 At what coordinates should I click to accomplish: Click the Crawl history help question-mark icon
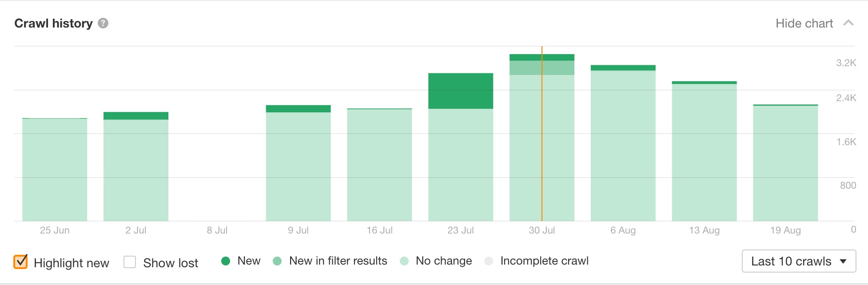pyautogui.click(x=103, y=23)
